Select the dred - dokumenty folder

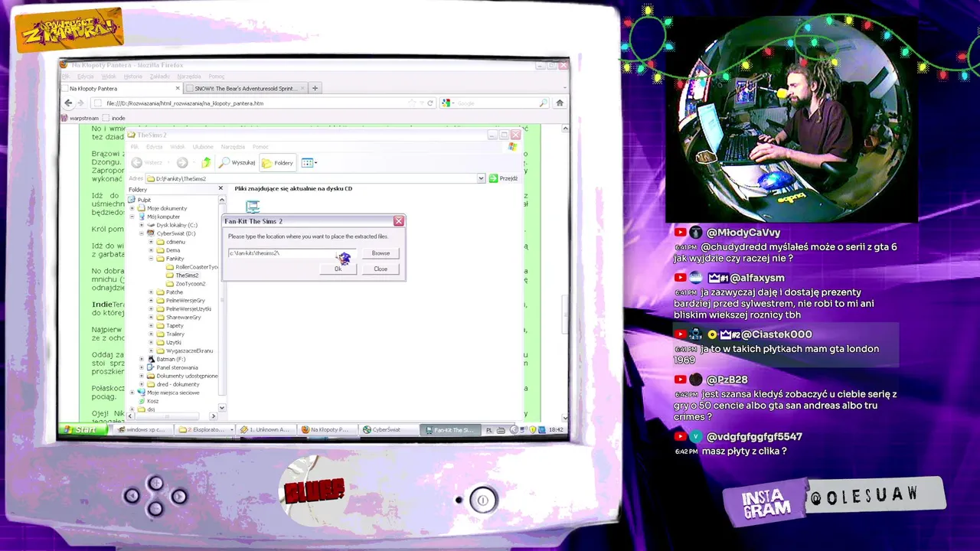178,384
